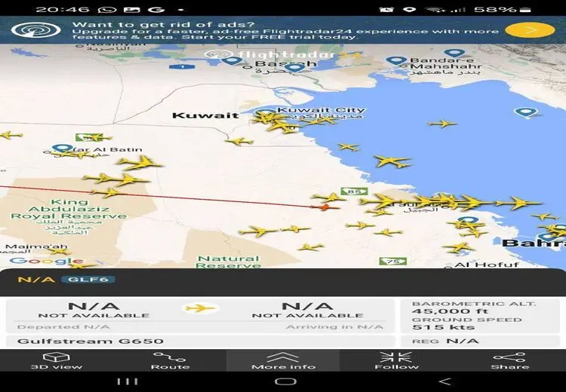Tap the Flightradar24 radar logo in banner
This screenshot has width=566, height=392.
pyautogui.click(x=35, y=30)
